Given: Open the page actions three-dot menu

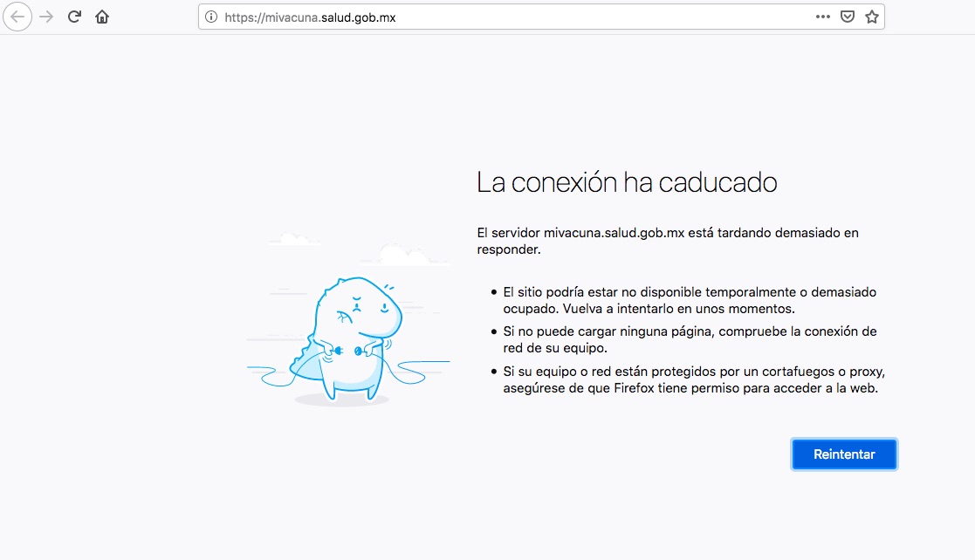Looking at the screenshot, I should [x=822, y=17].
